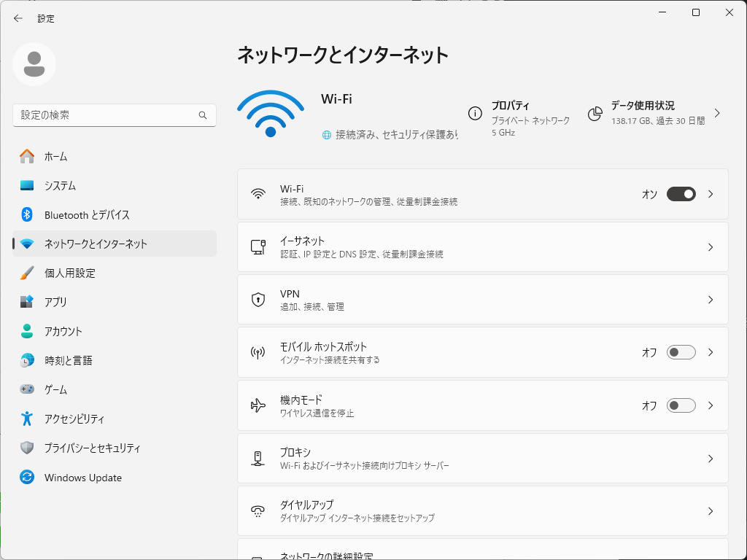
Task: Go to ホーム in sidebar
Action: tap(115, 156)
